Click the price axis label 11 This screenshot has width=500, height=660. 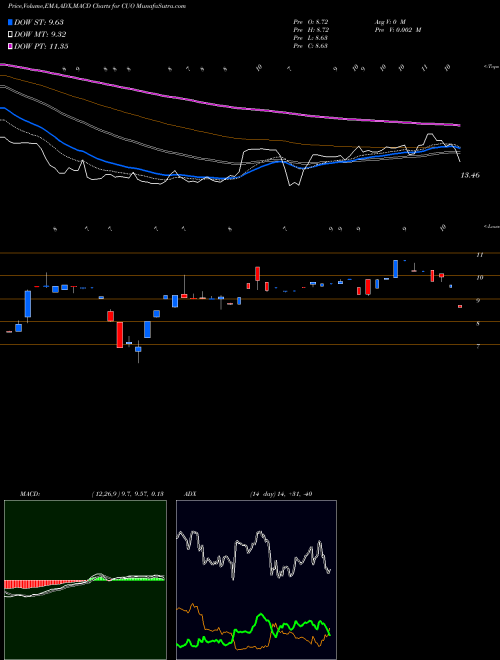[479, 255]
